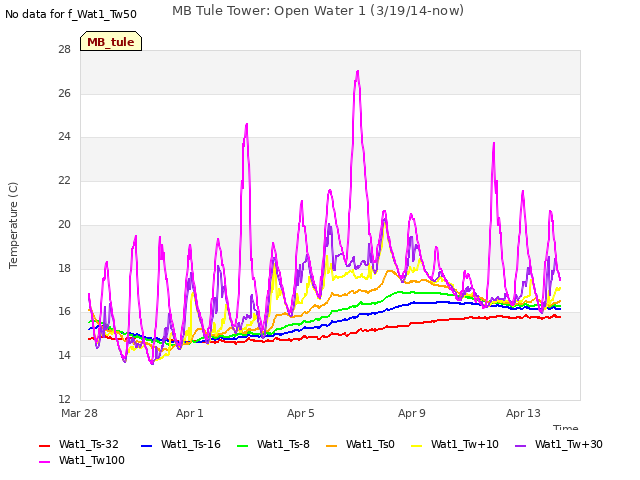Screen dimensions: 640x480
Task: Click the Apr 1 x-axis label
Action: point(190,413)
